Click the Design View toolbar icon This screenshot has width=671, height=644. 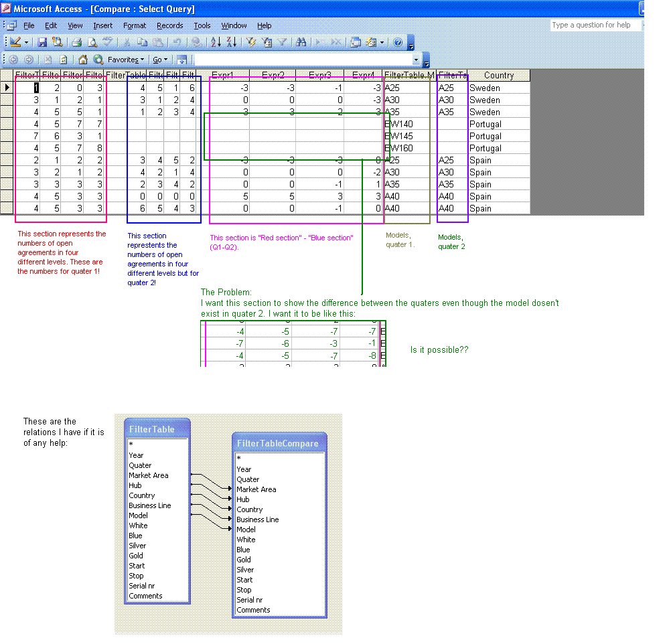click(x=15, y=42)
